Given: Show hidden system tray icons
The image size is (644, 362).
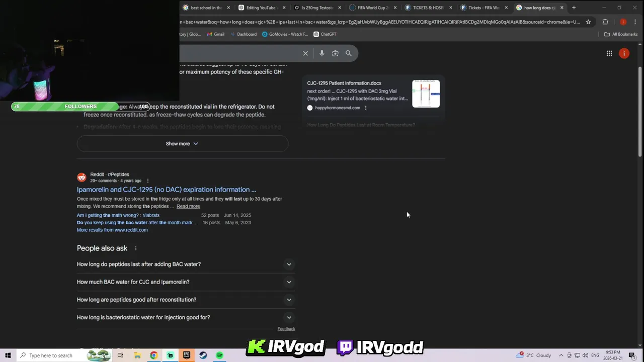Looking at the screenshot, I should [561, 355].
